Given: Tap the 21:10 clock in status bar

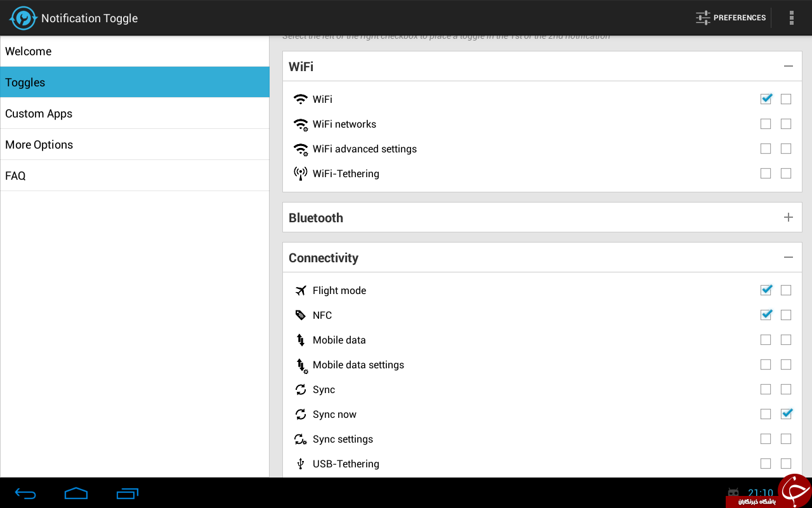Looking at the screenshot, I should click(x=760, y=493).
